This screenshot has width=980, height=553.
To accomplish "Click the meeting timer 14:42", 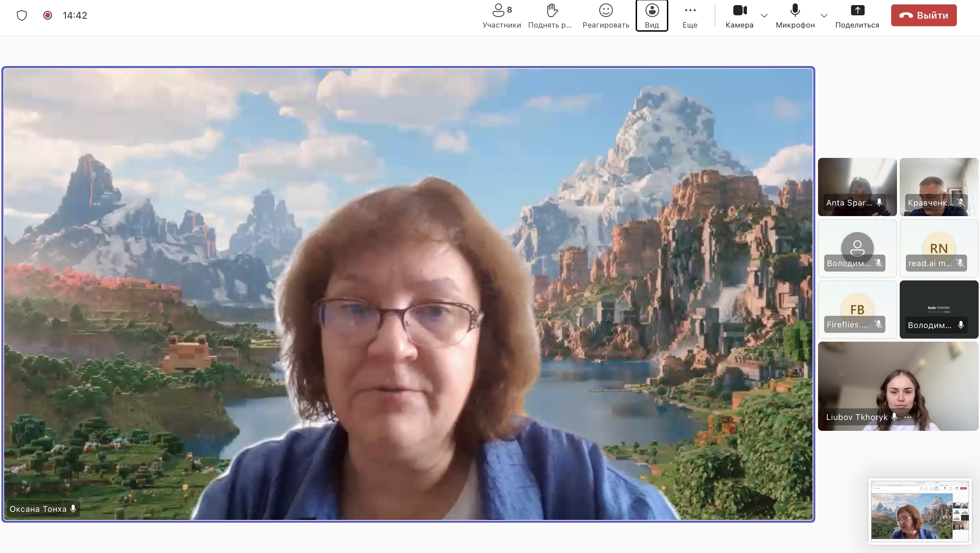I will pos(75,15).
